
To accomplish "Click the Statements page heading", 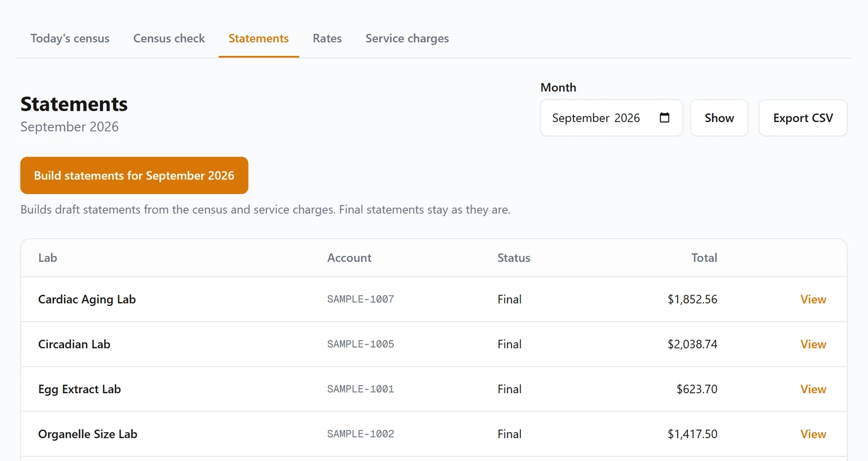I will (74, 104).
